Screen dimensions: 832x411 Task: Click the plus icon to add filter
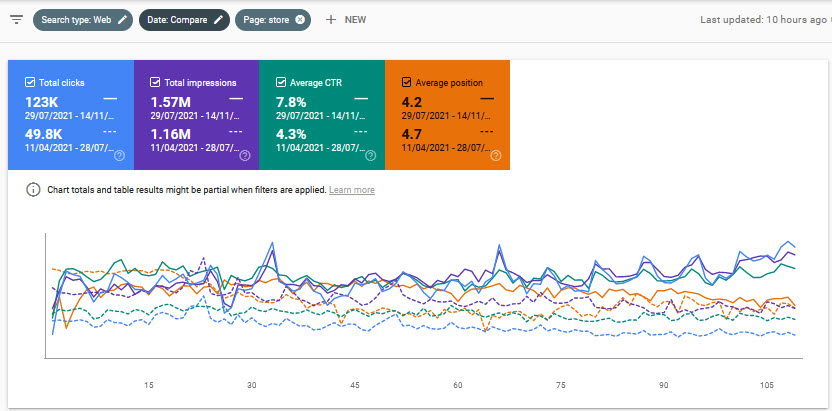coord(330,20)
